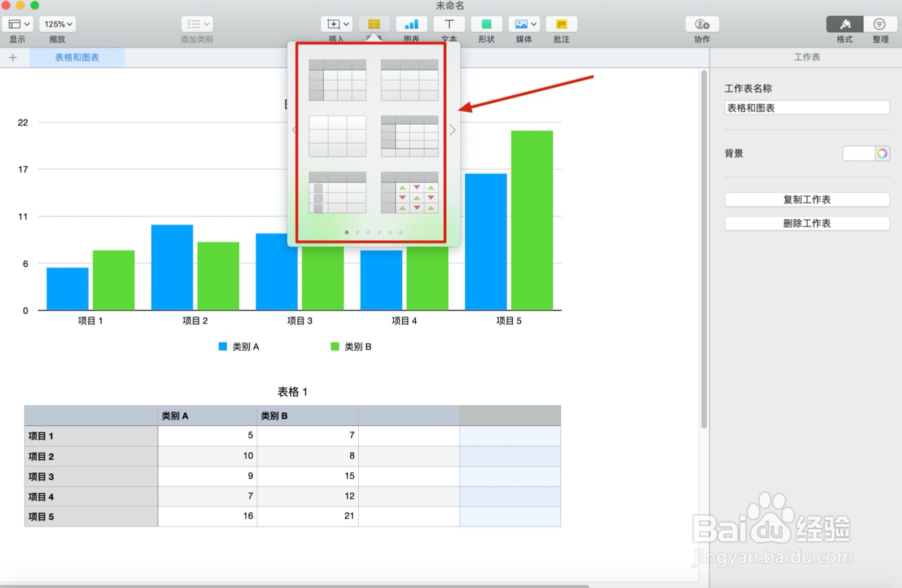Select the 项目 3 row header cell
This screenshot has height=588, width=902.
tap(91, 476)
